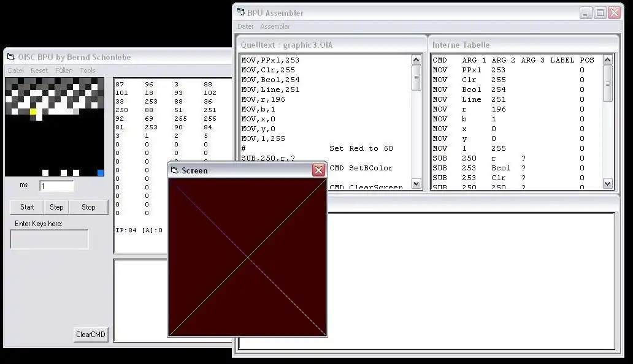Open Datei menu in BPU Assembler
The image size is (633, 364).
(245, 26)
